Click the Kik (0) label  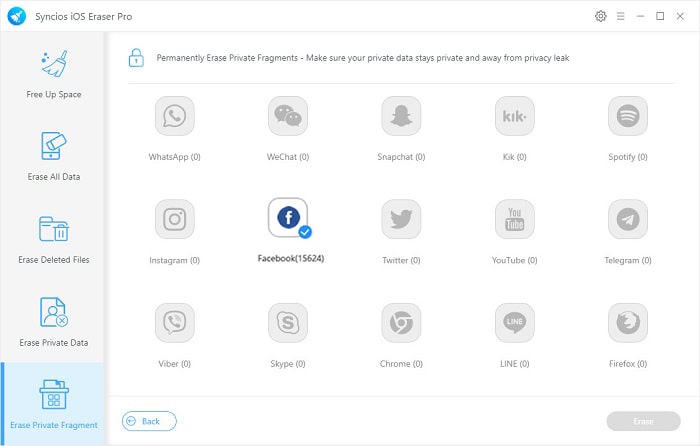click(515, 157)
